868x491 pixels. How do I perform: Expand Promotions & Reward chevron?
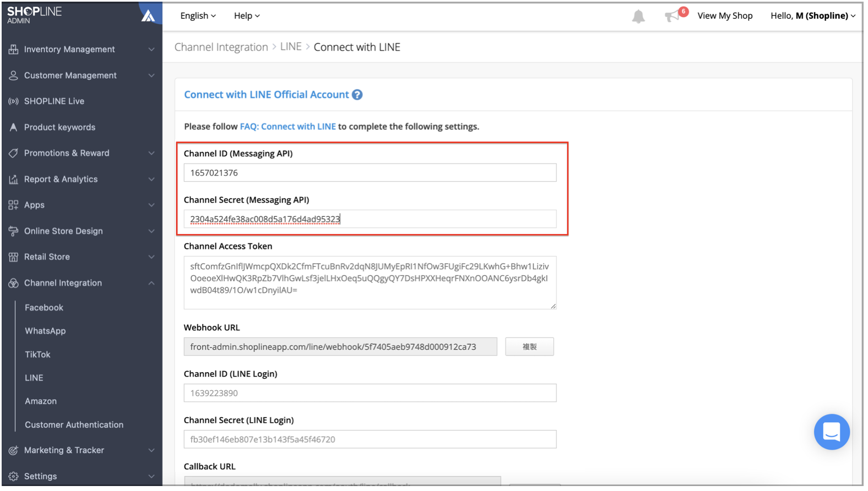tap(151, 153)
